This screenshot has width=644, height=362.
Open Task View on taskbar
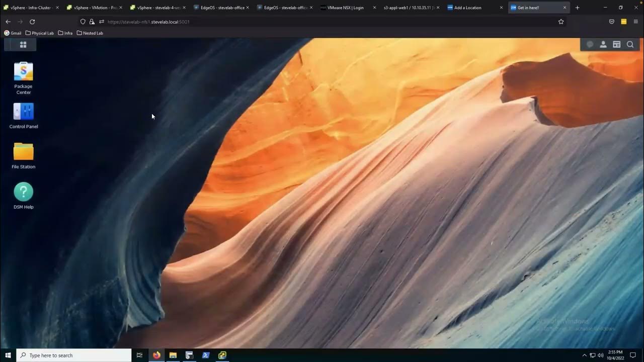pos(139,355)
